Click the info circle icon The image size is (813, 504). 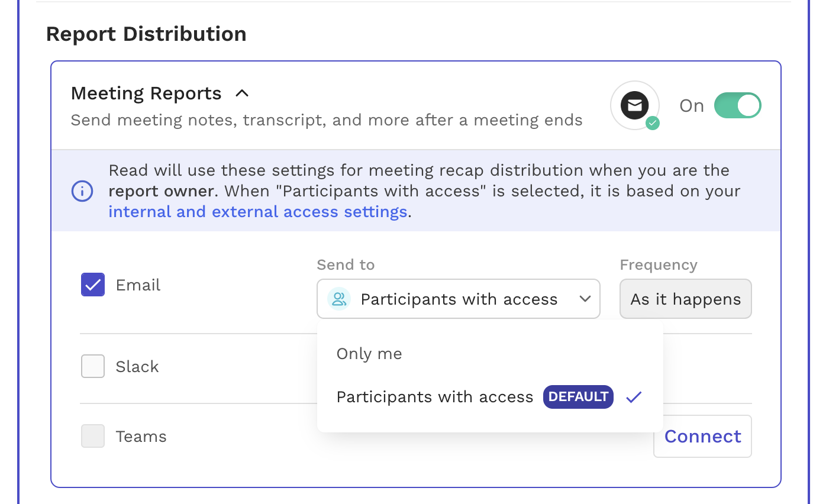[82, 191]
